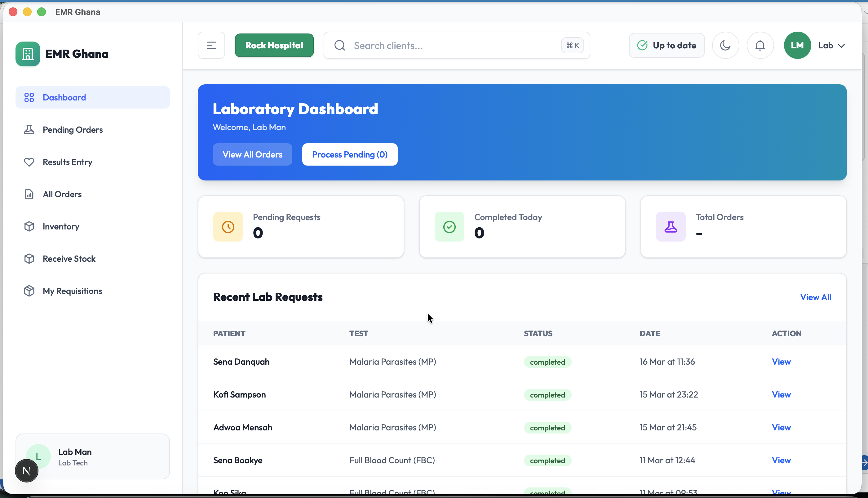The width and height of the screenshot is (868, 498).
Task: Open the Rock Hospital selector
Action: pos(274,45)
